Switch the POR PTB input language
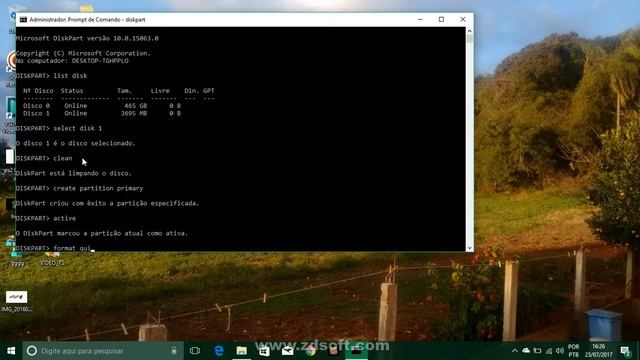This screenshot has height=360, width=640. [573, 351]
